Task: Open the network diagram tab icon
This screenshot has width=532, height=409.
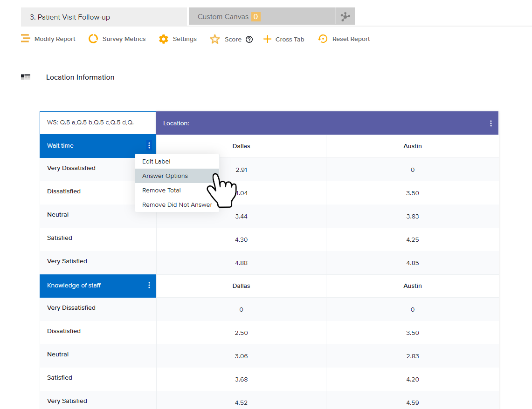Action: pos(345,17)
